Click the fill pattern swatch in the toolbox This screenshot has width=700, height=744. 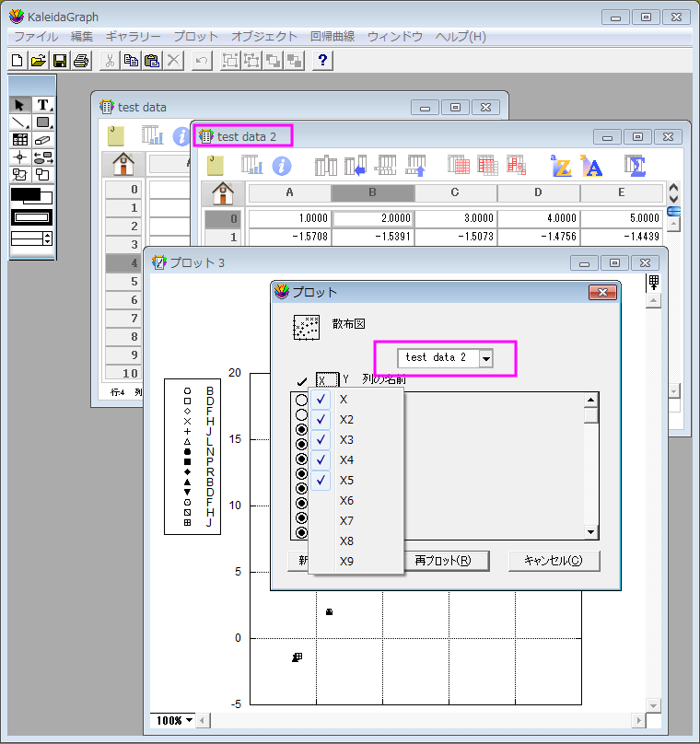coord(32,218)
